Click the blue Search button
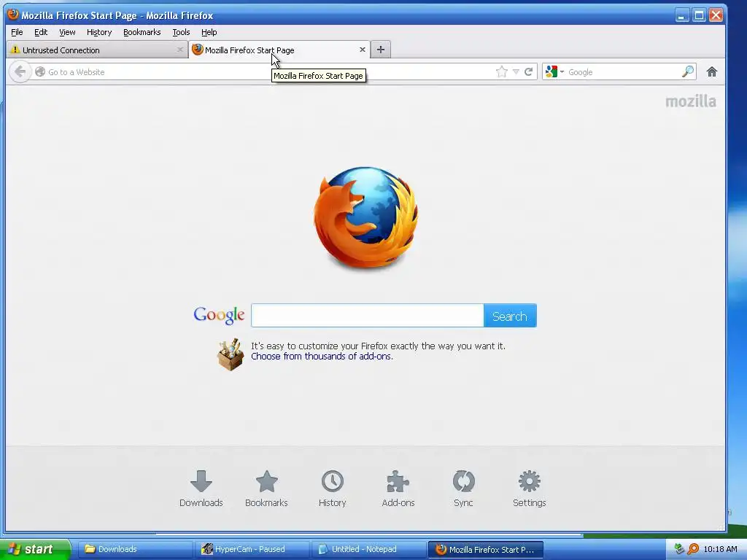This screenshot has width=747, height=560. coord(510,316)
